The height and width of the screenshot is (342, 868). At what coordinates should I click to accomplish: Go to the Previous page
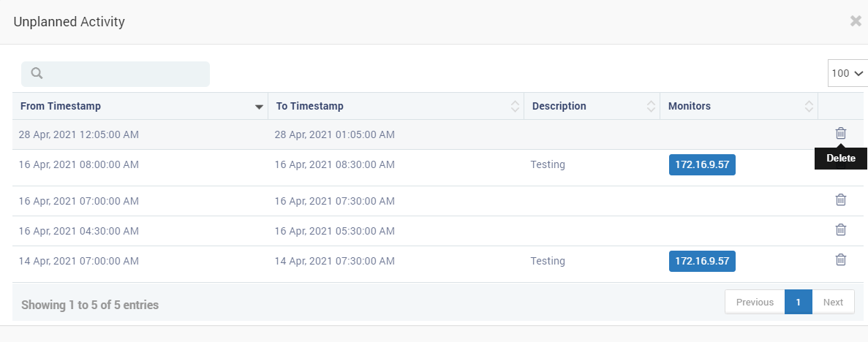pyautogui.click(x=755, y=302)
